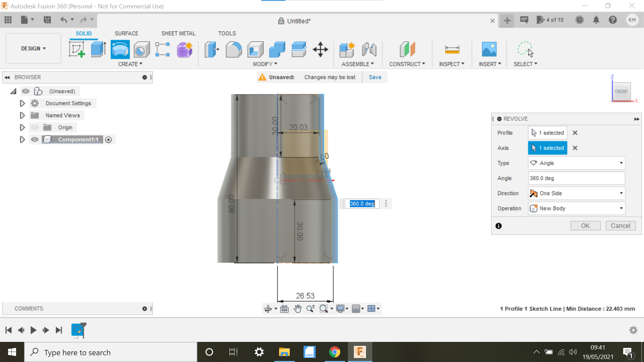Screen dimensions: 644x362
Task: Create a New Component via Assemble icon
Action: tap(347, 49)
